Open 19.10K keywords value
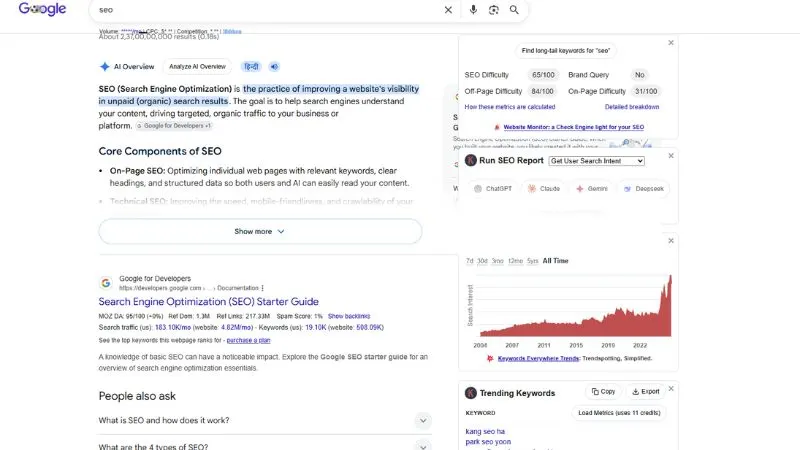800x450 pixels. [315, 328]
